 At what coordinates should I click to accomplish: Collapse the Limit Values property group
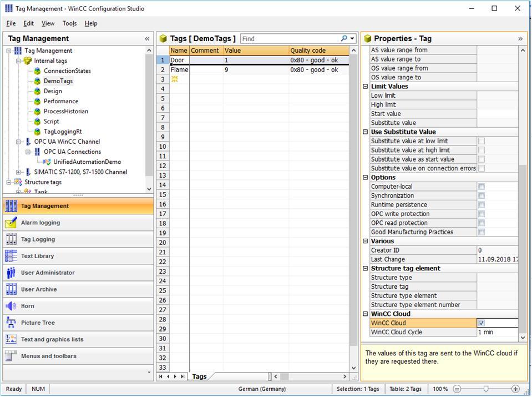[x=366, y=86]
